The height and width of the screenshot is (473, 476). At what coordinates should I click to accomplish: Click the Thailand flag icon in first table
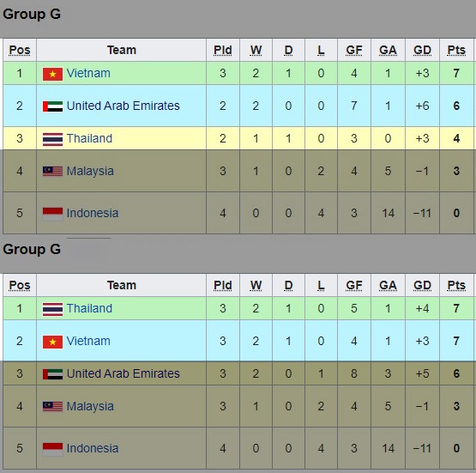tap(52, 139)
